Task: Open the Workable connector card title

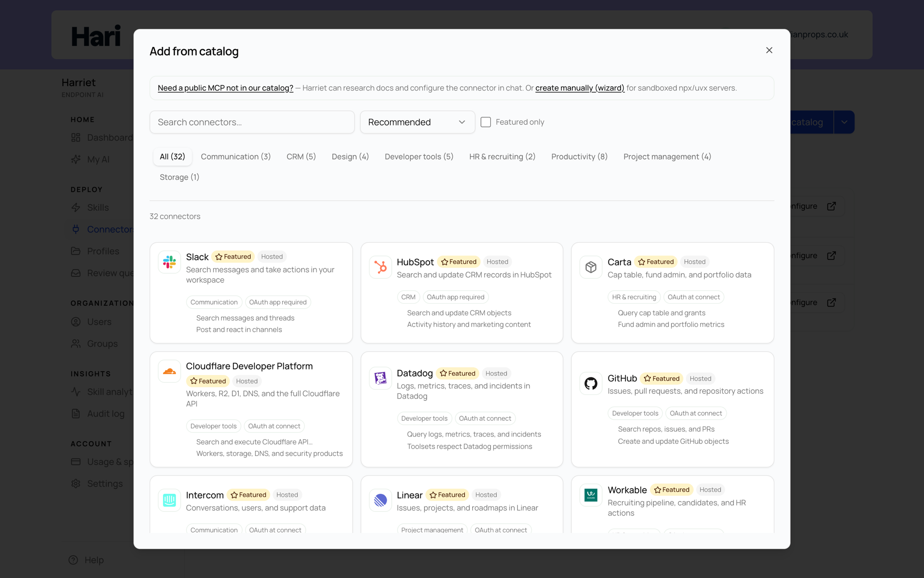Action: (627, 490)
